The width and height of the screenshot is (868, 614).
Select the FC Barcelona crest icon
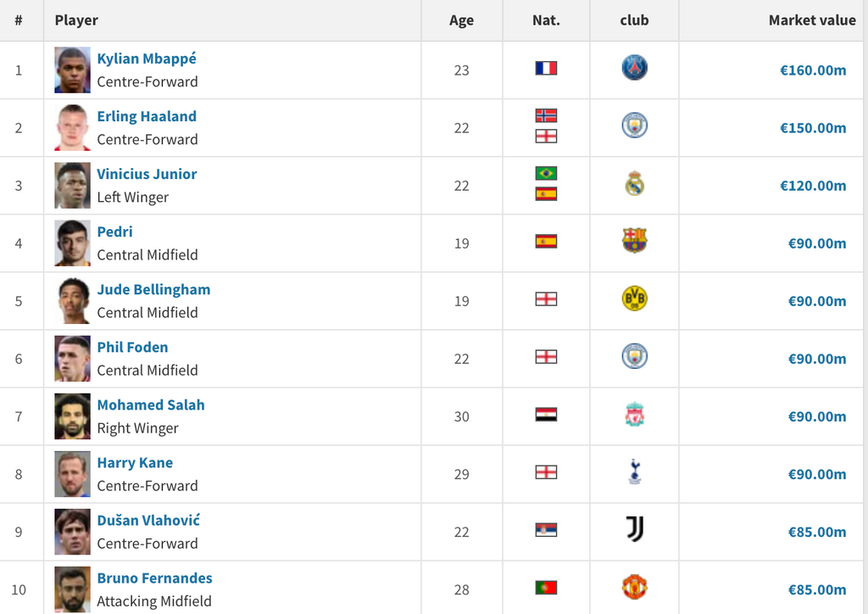click(634, 241)
